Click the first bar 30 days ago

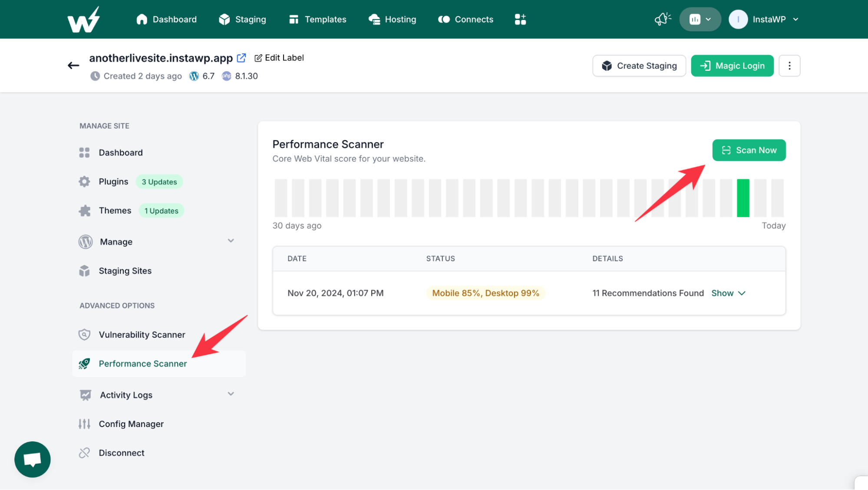pyautogui.click(x=281, y=198)
